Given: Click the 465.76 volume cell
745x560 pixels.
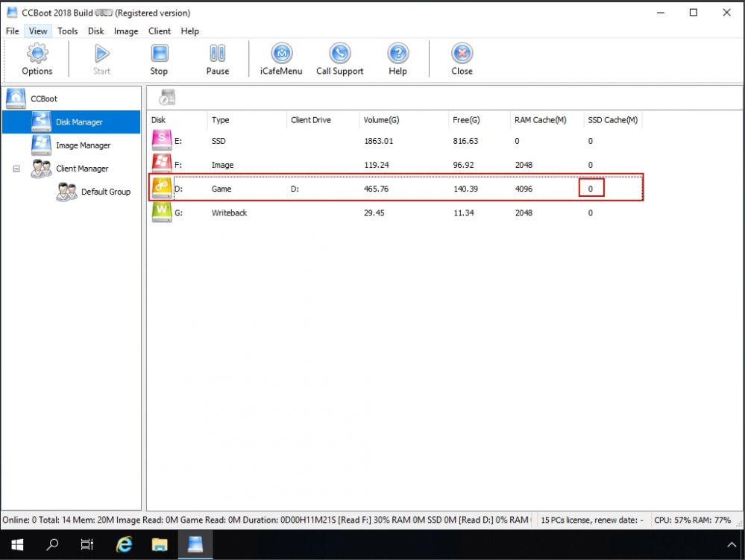Looking at the screenshot, I should (x=377, y=189).
